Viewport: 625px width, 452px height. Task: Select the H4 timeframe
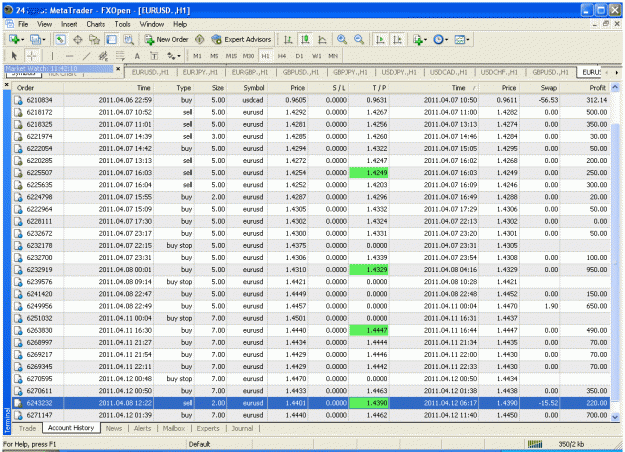282,56
